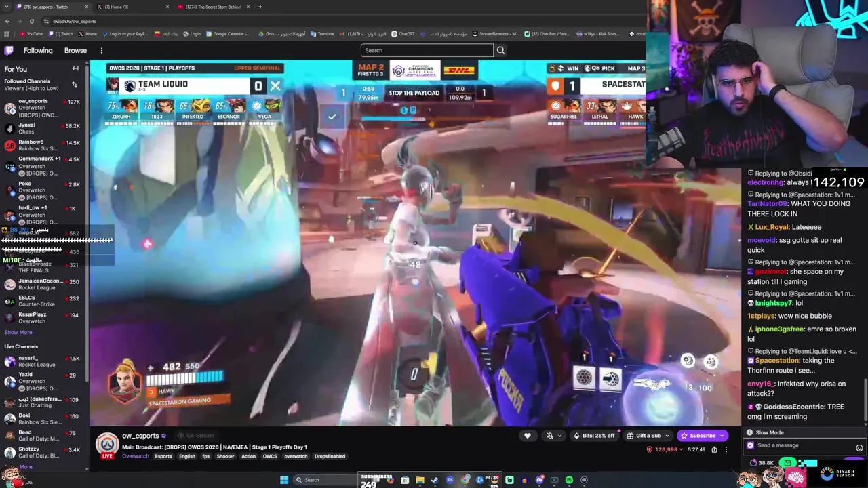Open the Twitch home logo
Screen dimensions: 868x488
(9, 50)
